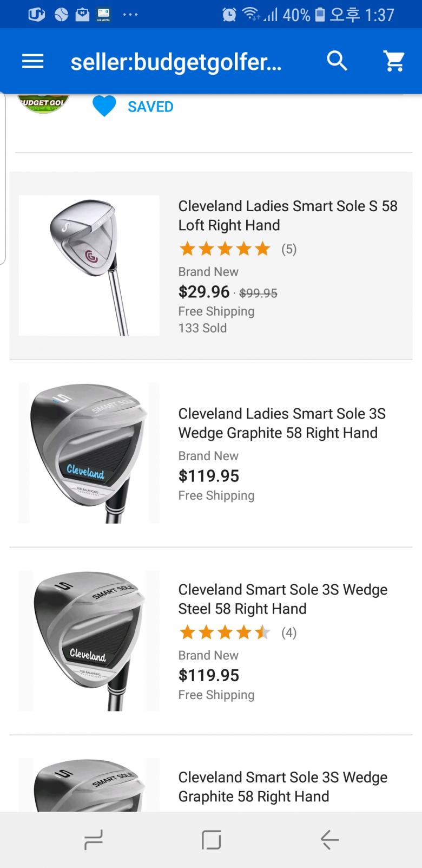
Task: Tap the SAVED label next to the heart
Action: pyautogui.click(x=150, y=107)
